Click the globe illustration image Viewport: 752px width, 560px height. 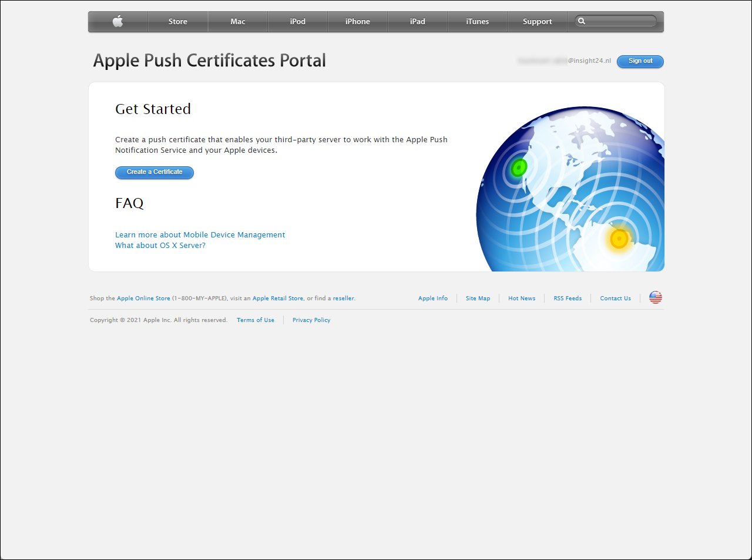(570, 189)
